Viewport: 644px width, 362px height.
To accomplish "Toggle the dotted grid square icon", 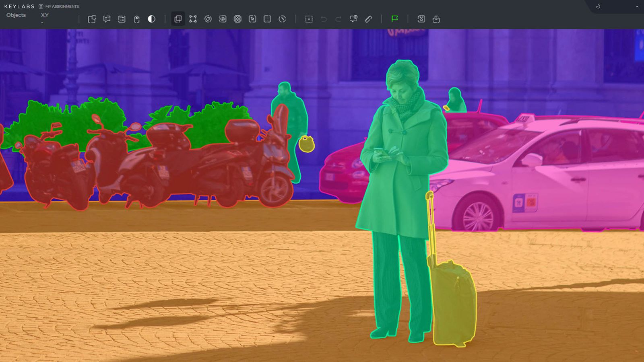I will pos(267,19).
